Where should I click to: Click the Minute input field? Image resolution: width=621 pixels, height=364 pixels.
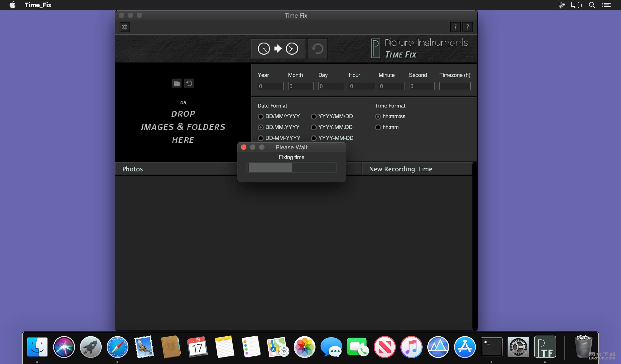point(391,86)
